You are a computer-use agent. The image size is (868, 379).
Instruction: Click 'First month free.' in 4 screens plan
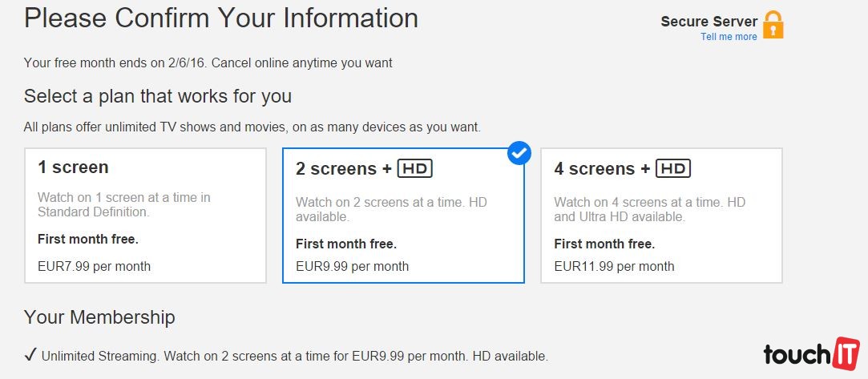click(604, 244)
